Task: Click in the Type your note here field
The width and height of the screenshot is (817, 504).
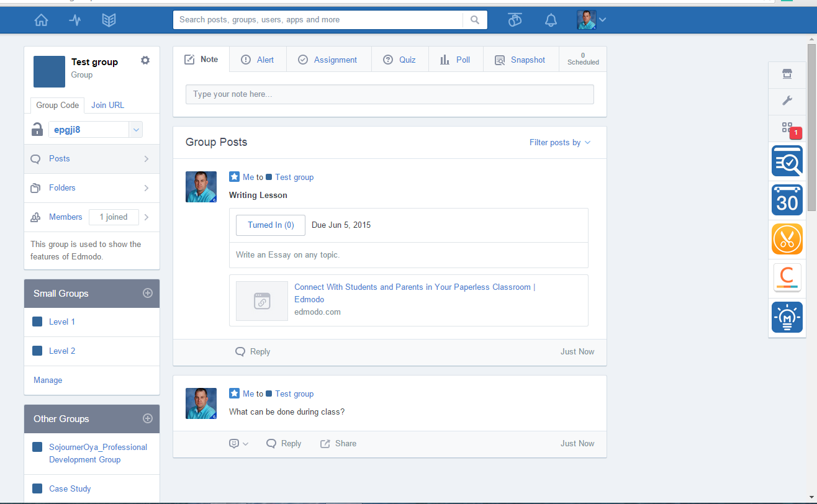Action: pyautogui.click(x=390, y=94)
